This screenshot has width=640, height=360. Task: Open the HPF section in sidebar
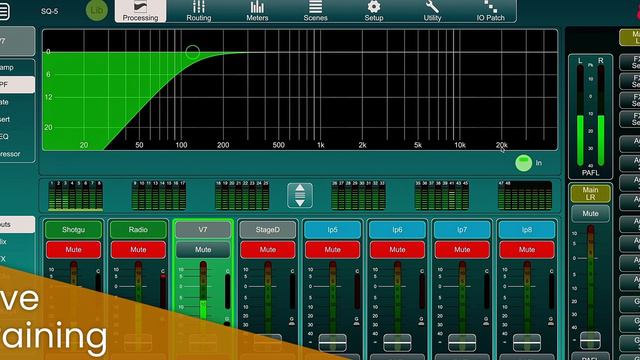pos(17,84)
